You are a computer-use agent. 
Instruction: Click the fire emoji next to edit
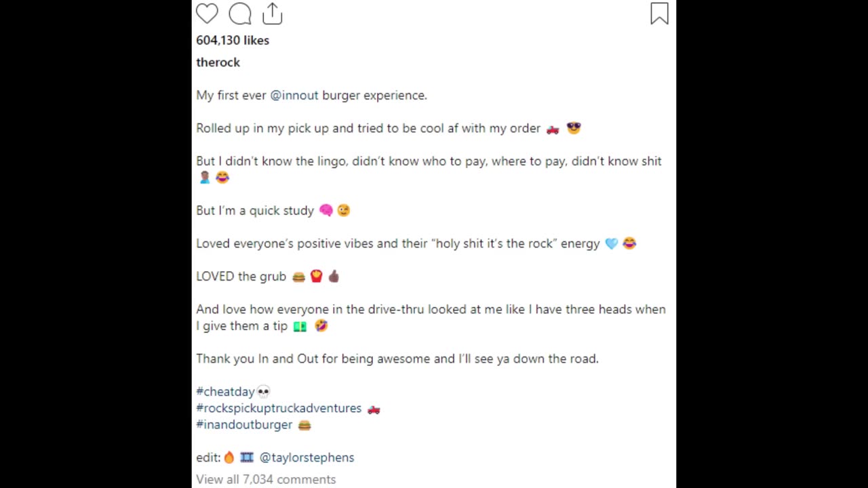229,457
